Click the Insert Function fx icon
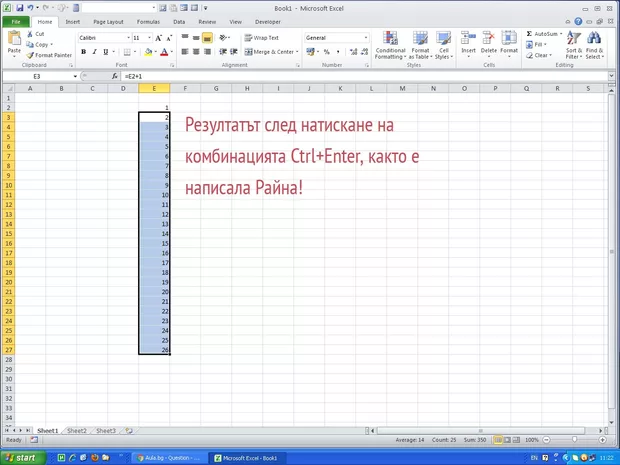The width and height of the screenshot is (620, 465). tap(115, 76)
